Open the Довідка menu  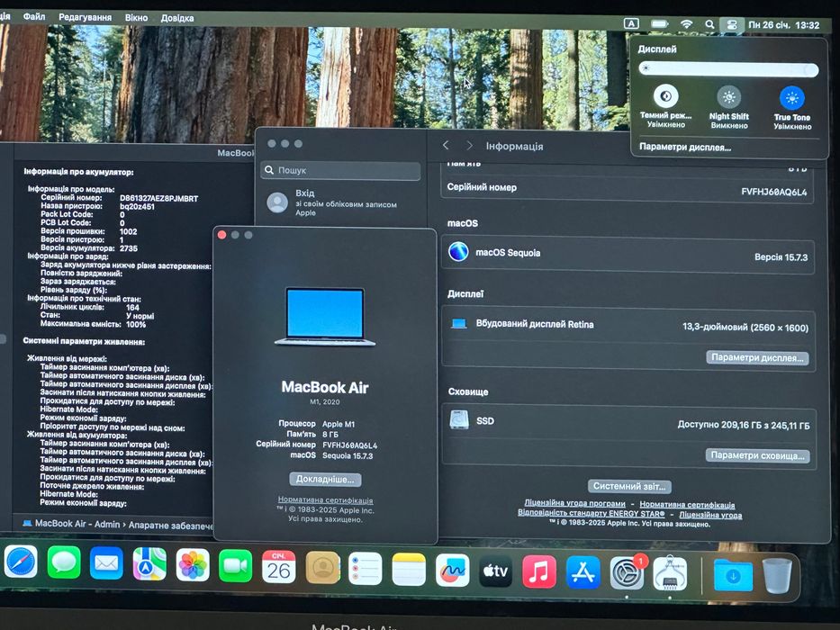(176, 18)
